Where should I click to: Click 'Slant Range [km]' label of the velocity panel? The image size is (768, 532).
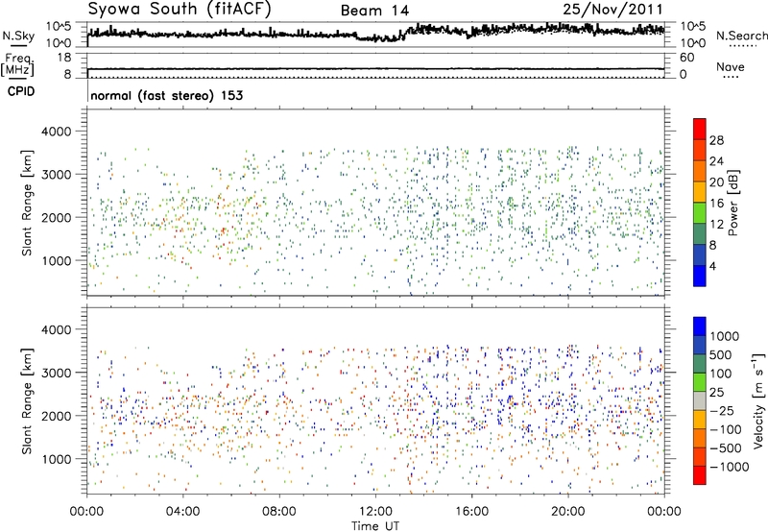point(27,401)
